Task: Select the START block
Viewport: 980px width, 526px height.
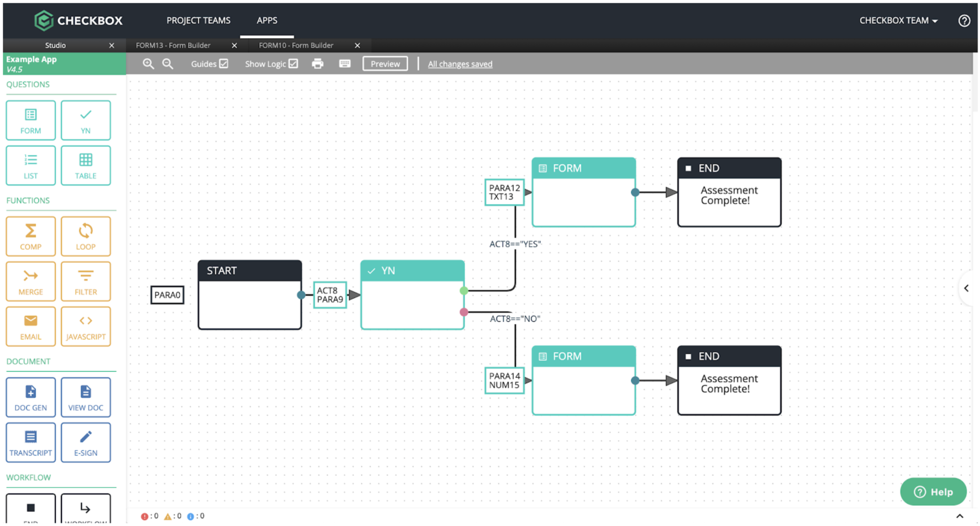Action: pos(250,295)
